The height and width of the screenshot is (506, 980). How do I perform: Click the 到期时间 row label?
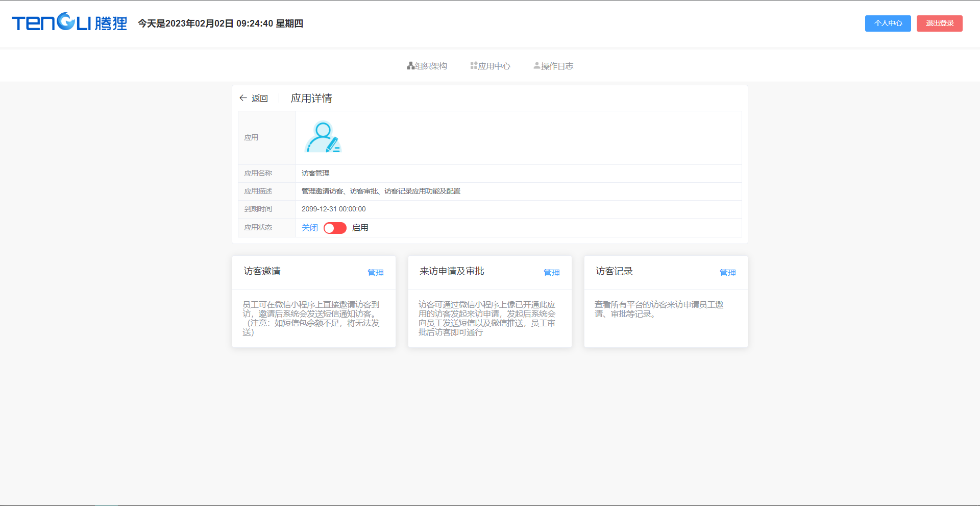click(258, 209)
